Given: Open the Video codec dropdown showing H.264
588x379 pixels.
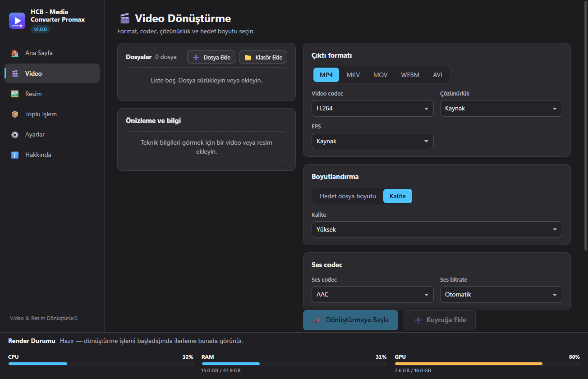Looking at the screenshot, I should click(372, 109).
